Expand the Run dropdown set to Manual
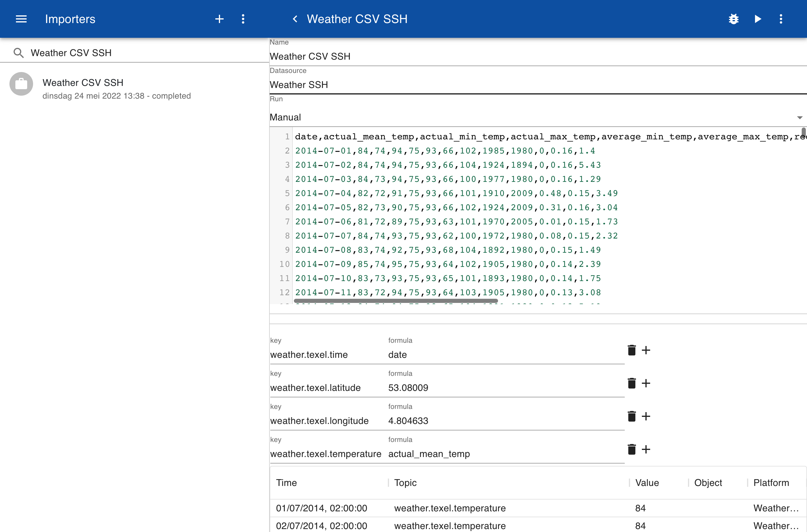Viewport: 807px width, 532px height. [538, 118]
